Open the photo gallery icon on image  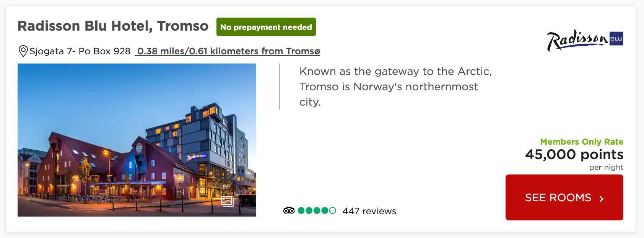click(227, 201)
